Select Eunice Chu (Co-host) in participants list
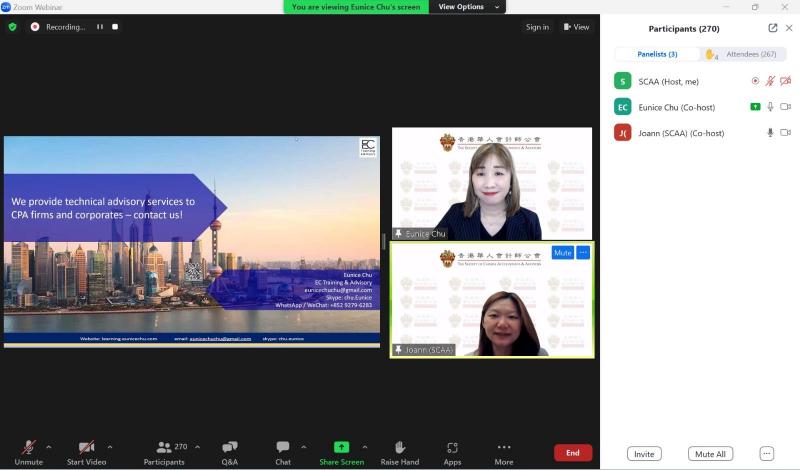The image size is (800, 470). point(702,107)
